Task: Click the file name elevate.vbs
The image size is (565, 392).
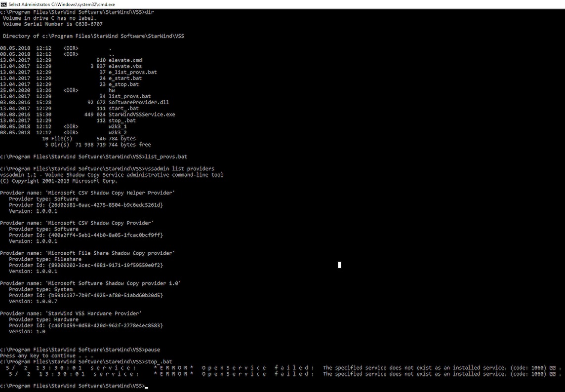Action: point(125,66)
